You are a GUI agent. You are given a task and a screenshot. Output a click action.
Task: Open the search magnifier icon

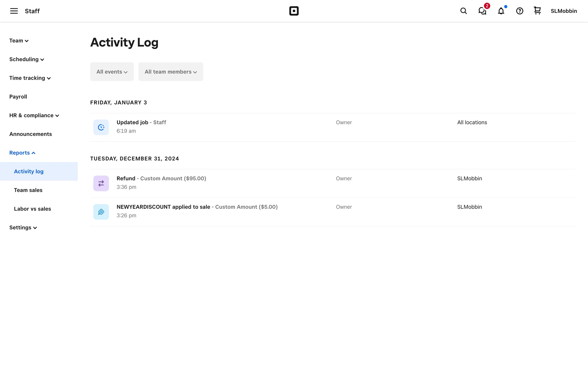point(463,11)
